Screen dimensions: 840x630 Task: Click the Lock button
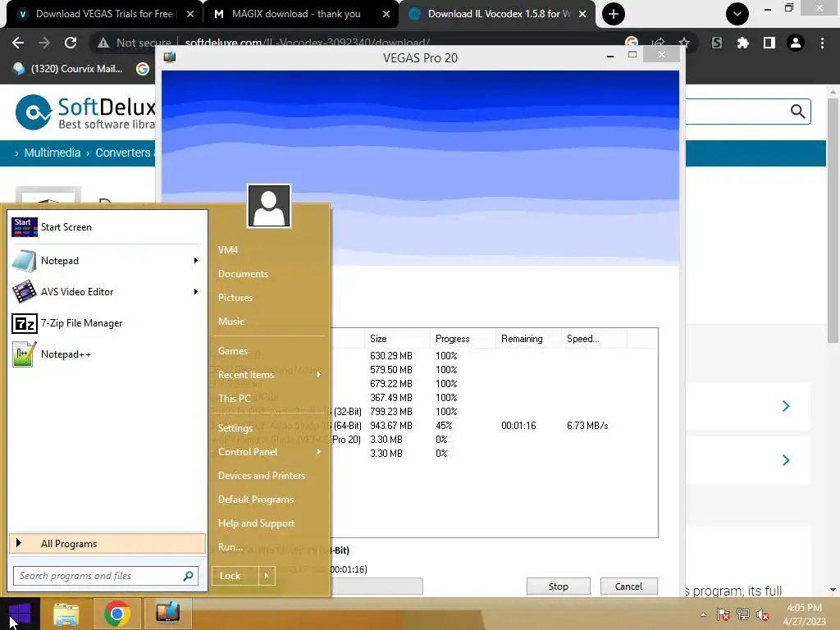tap(235, 576)
